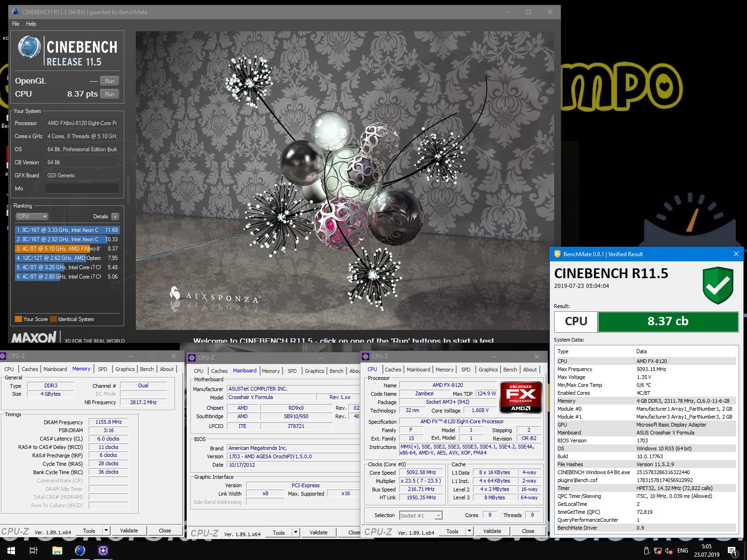Click Processor CPU-Z window title icon
Image resolution: width=747 pixels, height=560 pixels.
(x=366, y=357)
